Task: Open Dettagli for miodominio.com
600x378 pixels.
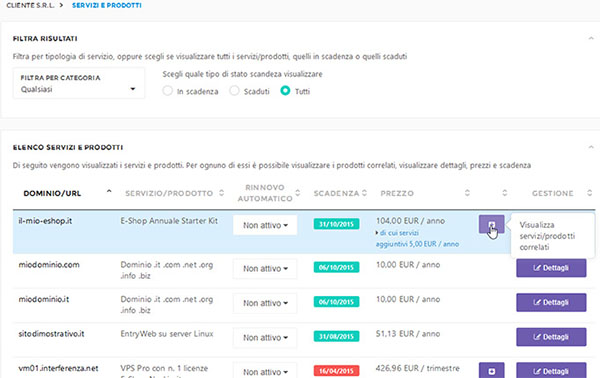Action: (x=551, y=268)
